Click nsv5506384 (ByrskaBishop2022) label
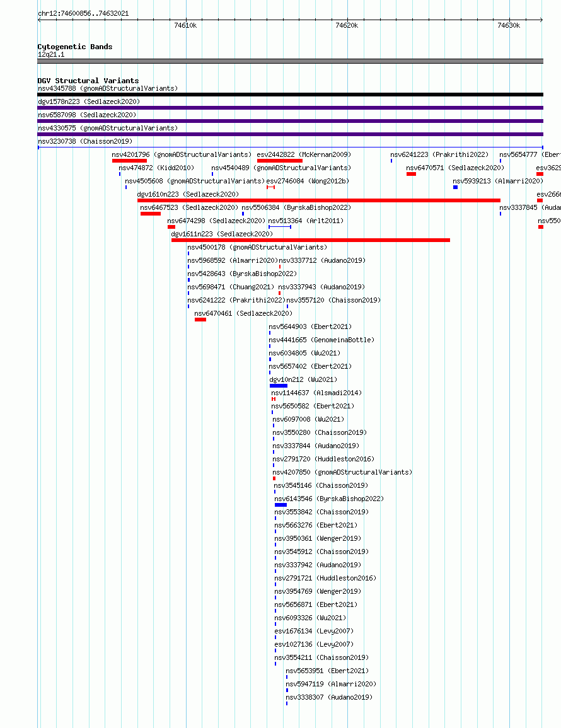This screenshot has width=561, height=728. coord(296,207)
